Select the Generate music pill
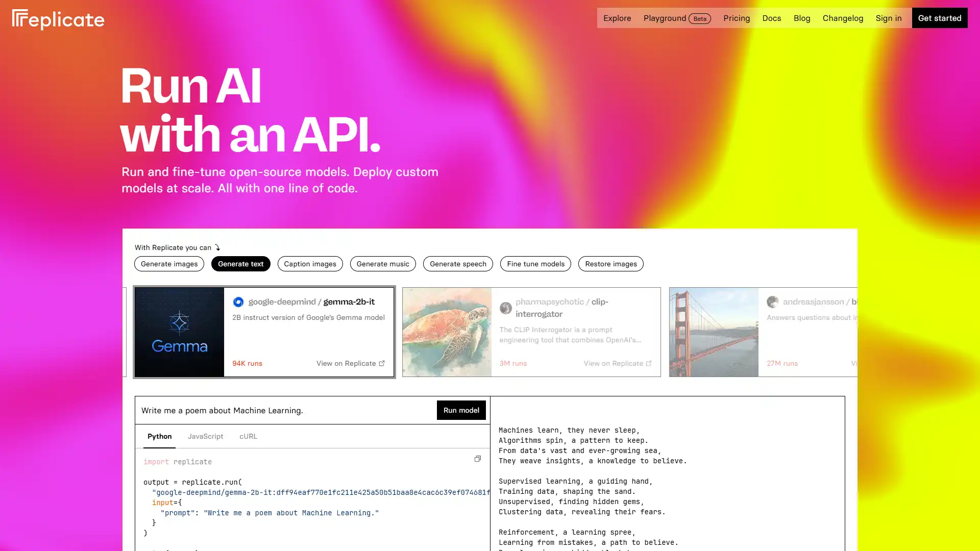Viewport: 980px width, 551px height. tap(383, 264)
